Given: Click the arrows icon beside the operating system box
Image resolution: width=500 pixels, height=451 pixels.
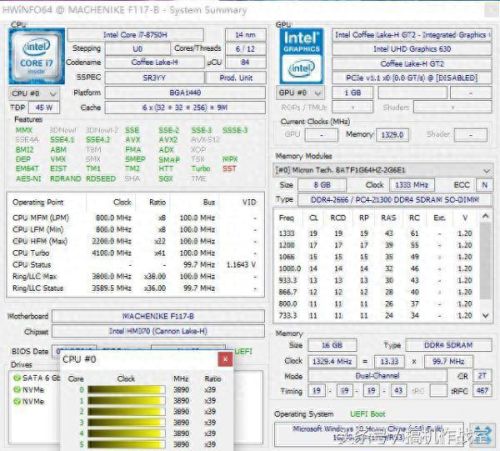Looking at the screenshot, I should pos(483,435).
